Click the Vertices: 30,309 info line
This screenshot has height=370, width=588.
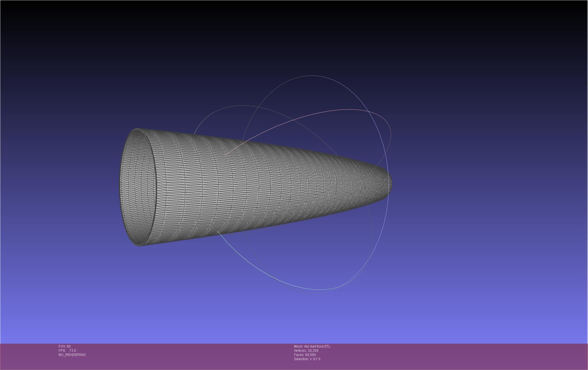pyautogui.click(x=306, y=351)
